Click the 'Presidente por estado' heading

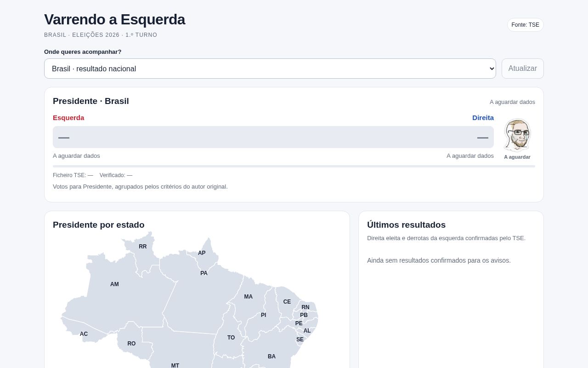pos(99,225)
